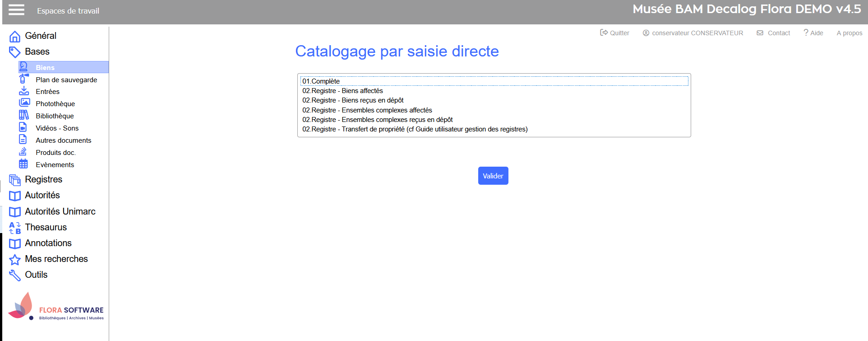Select the Biens menu item
Image resolution: width=868 pixels, height=341 pixels.
pyautogui.click(x=45, y=67)
